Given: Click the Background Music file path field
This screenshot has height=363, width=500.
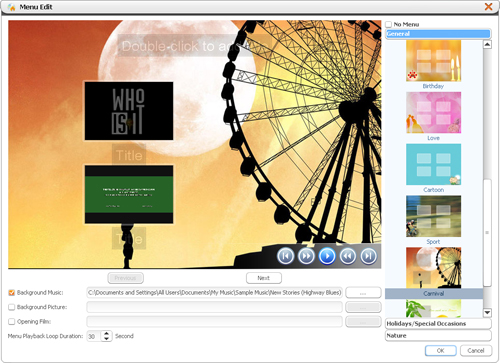Looking at the screenshot, I should coord(214,293).
